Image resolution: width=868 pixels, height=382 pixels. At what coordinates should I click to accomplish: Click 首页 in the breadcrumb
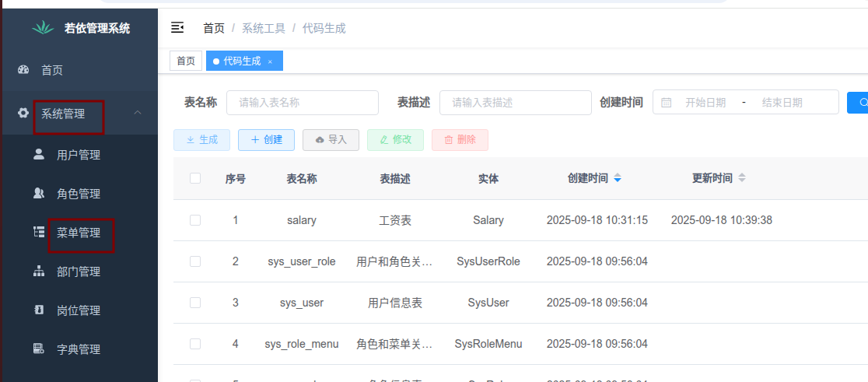click(214, 28)
